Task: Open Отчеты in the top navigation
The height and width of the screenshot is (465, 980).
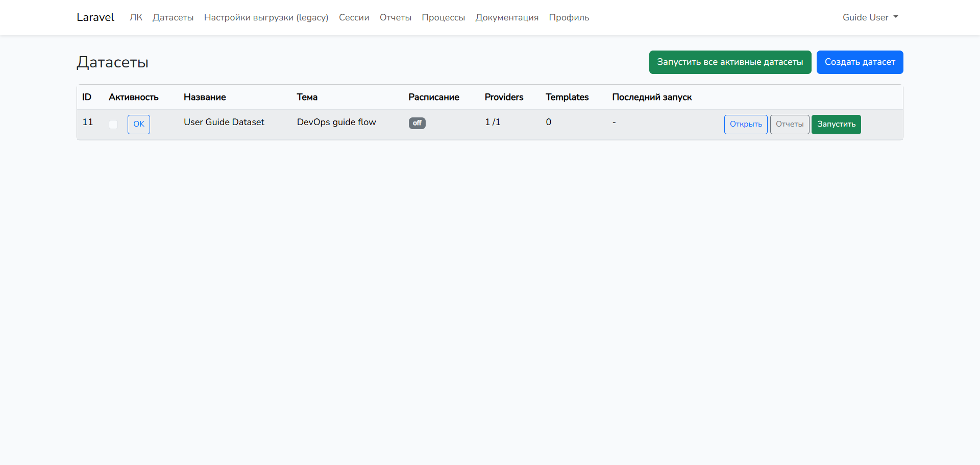Action: (395, 17)
